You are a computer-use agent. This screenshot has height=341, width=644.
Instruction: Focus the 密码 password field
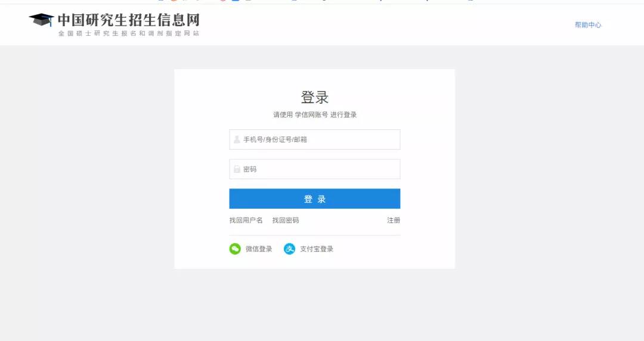[315, 169]
